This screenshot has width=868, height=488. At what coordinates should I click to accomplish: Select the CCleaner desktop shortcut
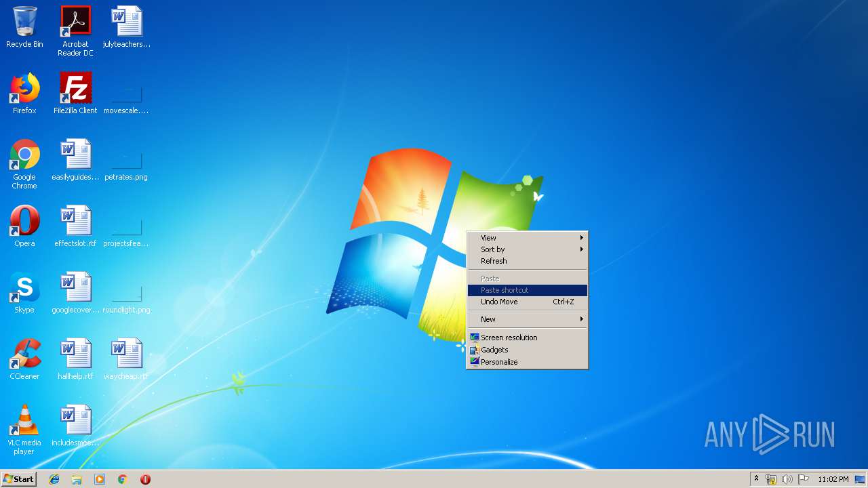(x=24, y=359)
